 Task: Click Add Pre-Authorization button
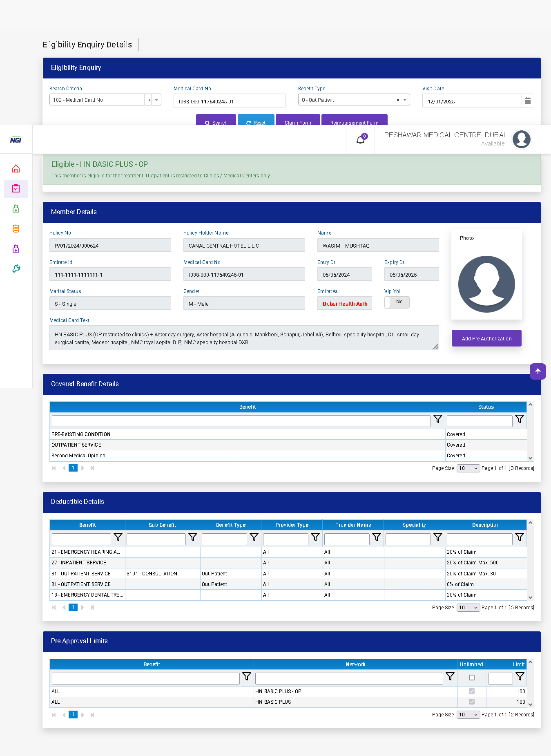click(x=486, y=338)
